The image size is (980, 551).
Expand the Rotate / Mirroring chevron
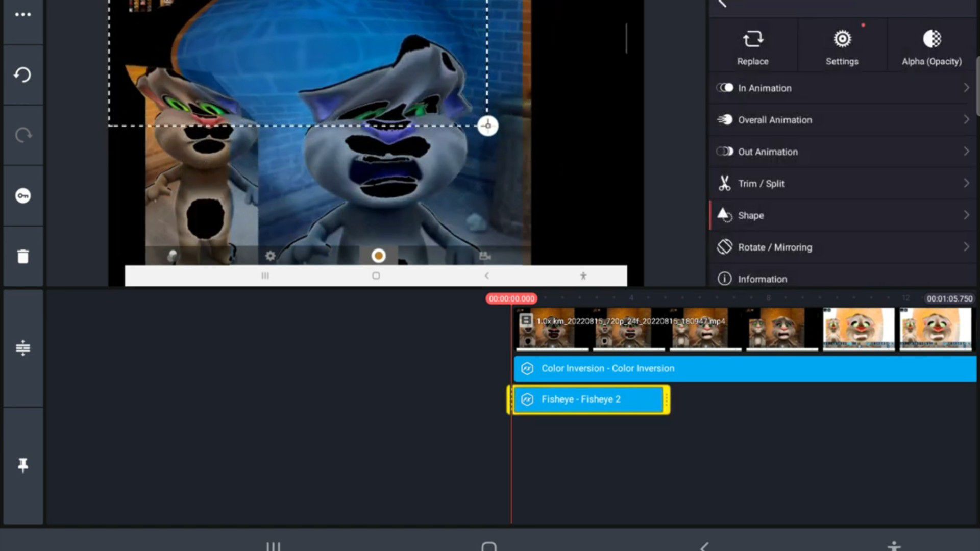point(966,247)
